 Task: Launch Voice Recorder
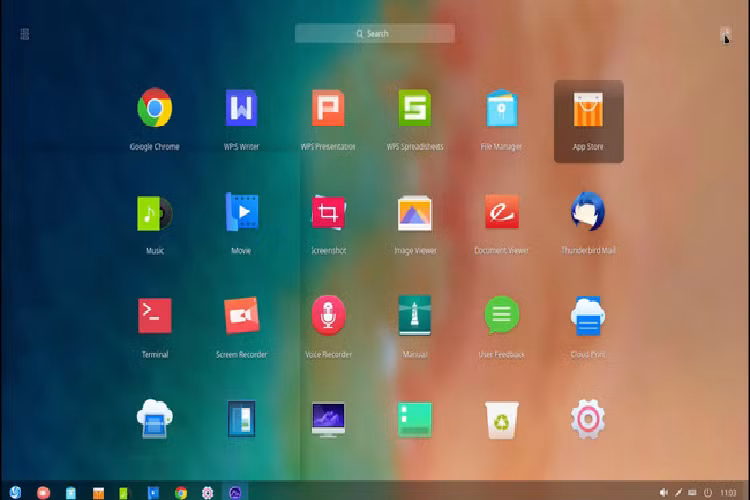coord(328,315)
